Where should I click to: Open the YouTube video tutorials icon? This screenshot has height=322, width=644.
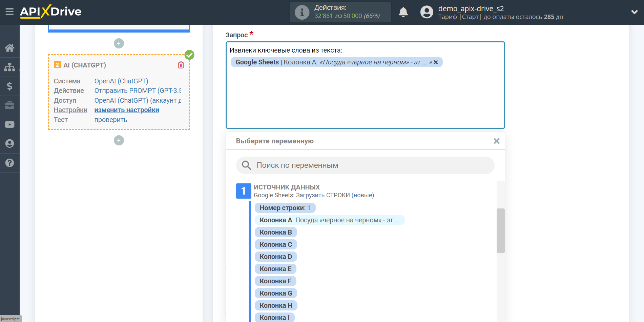[x=9, y=124]
